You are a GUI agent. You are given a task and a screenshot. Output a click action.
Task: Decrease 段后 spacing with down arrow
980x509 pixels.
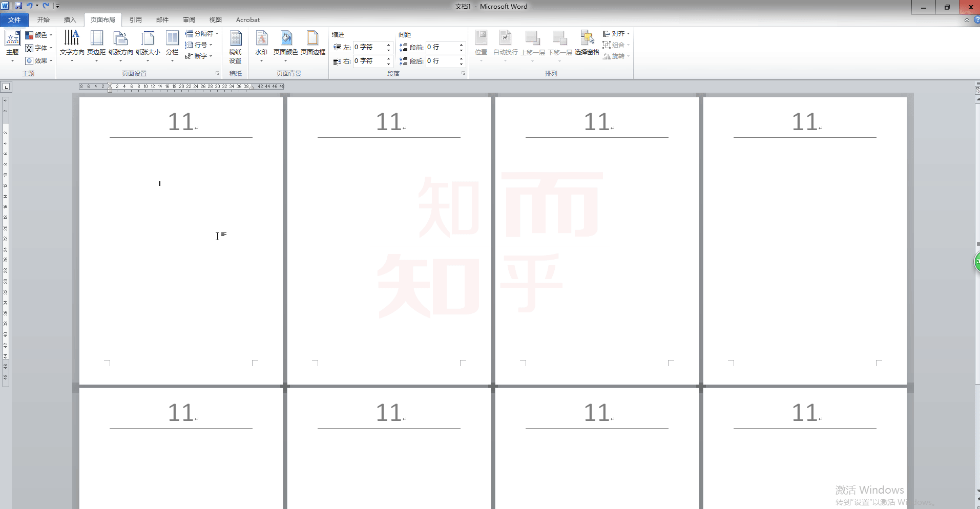462,63
